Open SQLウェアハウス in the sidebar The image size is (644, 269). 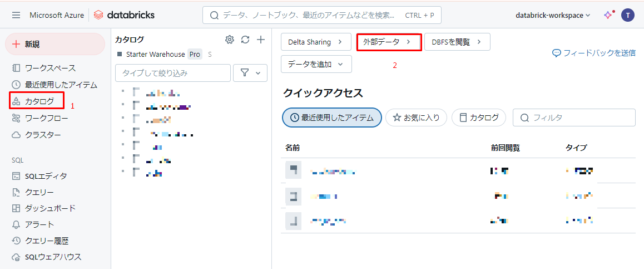pyautogui.click(x=47, y=257)
